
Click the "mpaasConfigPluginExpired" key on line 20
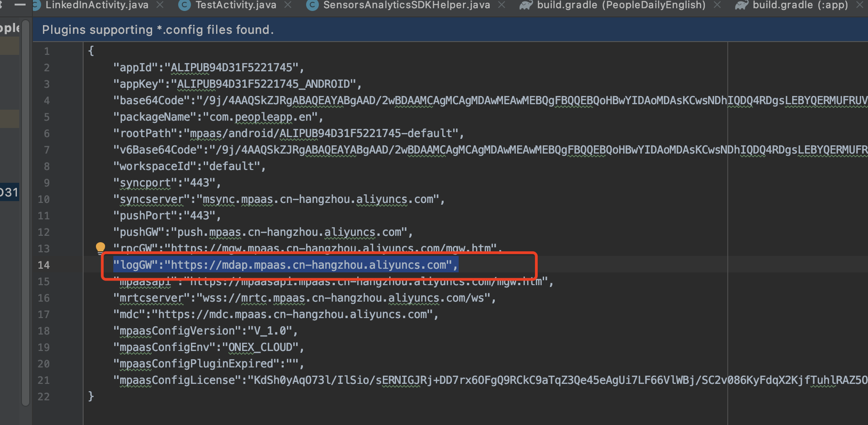[196, 364]
